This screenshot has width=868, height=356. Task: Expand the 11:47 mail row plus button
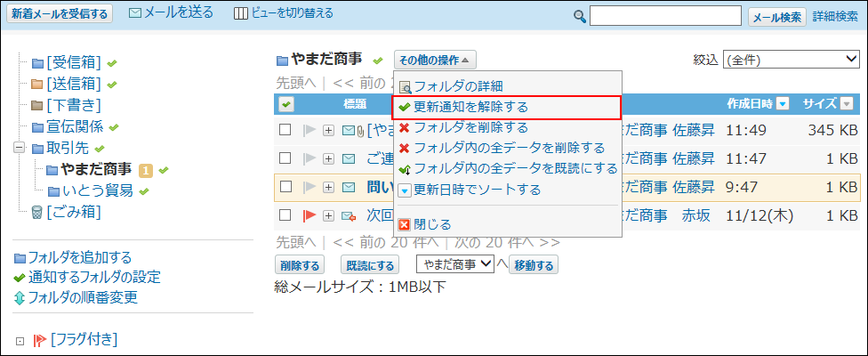pos(329,159)
